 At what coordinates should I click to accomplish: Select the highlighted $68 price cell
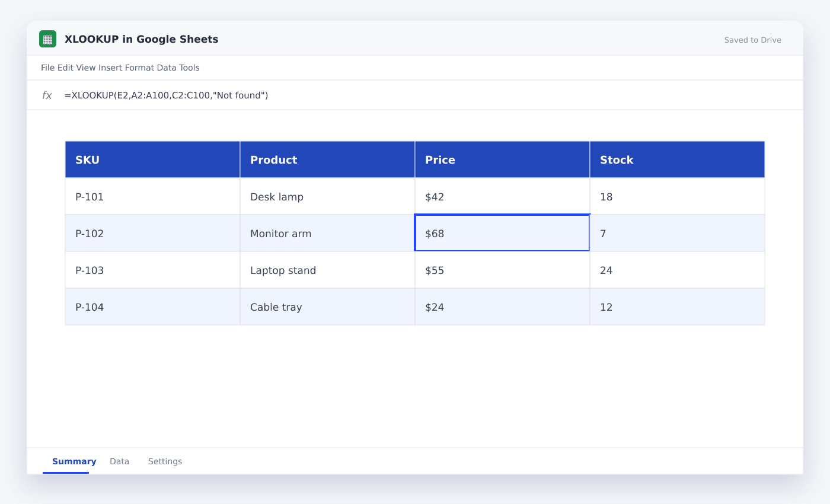502,233
